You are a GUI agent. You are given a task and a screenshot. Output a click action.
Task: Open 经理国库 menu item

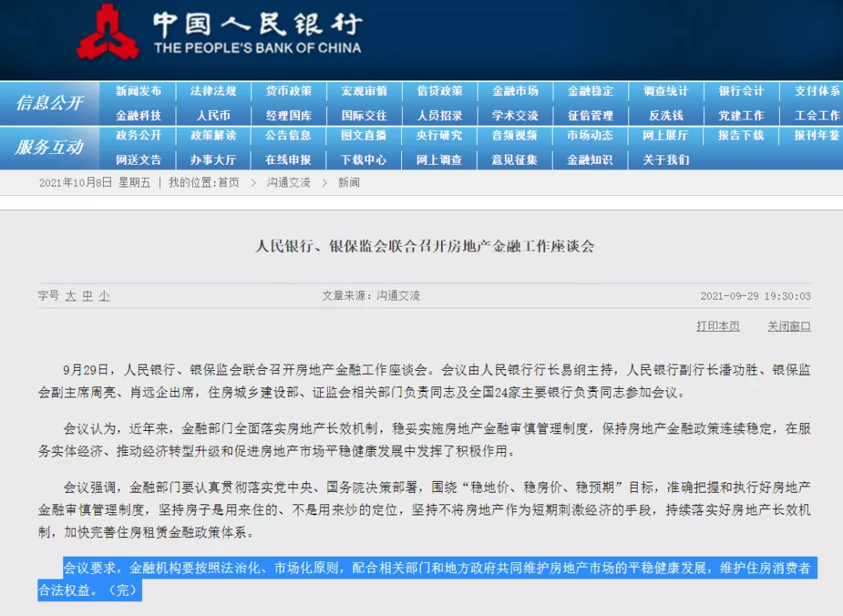point(289,116)
